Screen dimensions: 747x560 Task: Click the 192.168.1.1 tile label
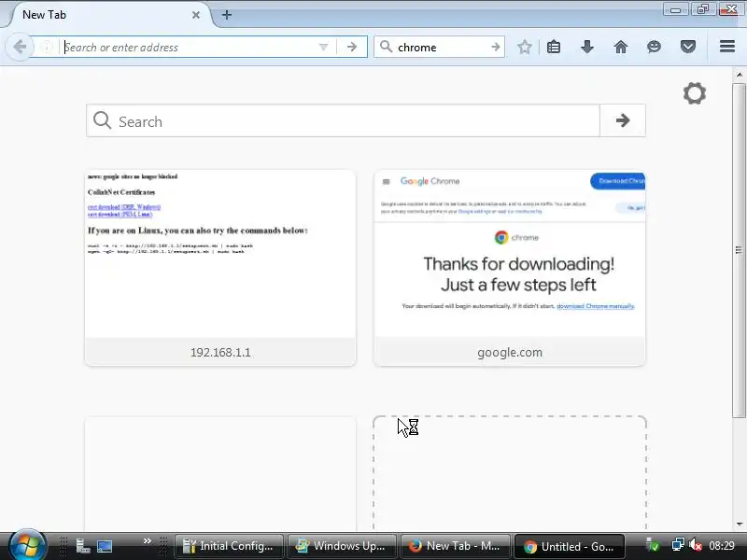(x=220, y=353)
